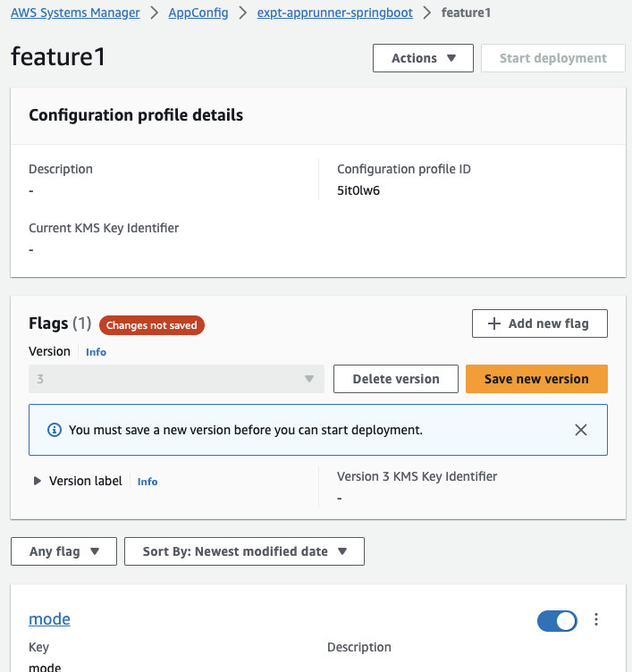Screen dimensions: 632x672
Task: Open the Actions dropdown menu
Action: 423,58
